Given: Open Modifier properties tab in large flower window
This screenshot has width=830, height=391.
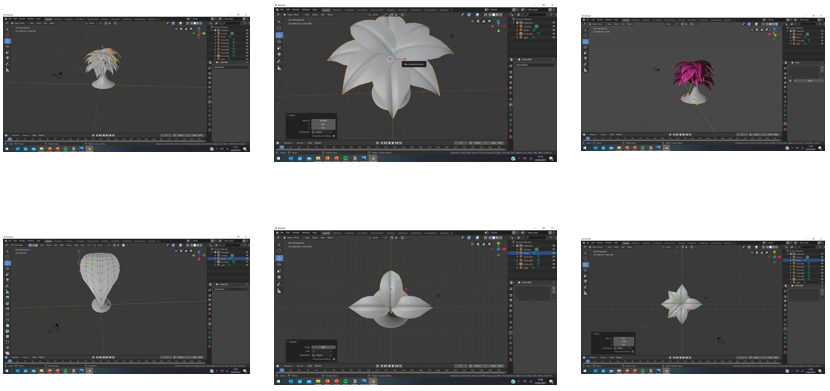Looking at the screenshot, I should [511, 105].
